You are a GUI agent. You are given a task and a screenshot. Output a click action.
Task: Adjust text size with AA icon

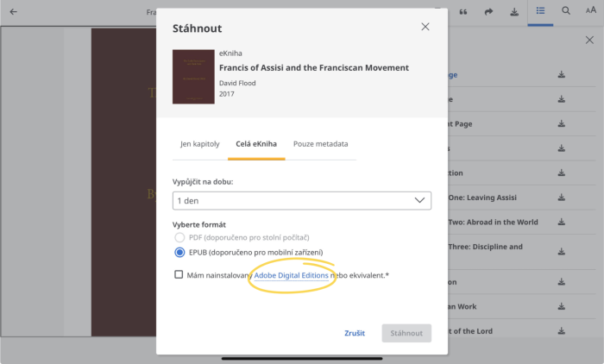pos(591,10)
